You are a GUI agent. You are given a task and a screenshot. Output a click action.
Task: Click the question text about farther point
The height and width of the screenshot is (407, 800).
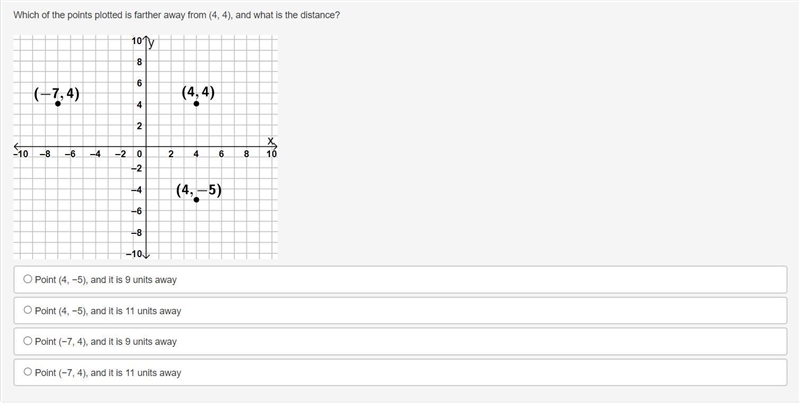[x=177, y=15]
